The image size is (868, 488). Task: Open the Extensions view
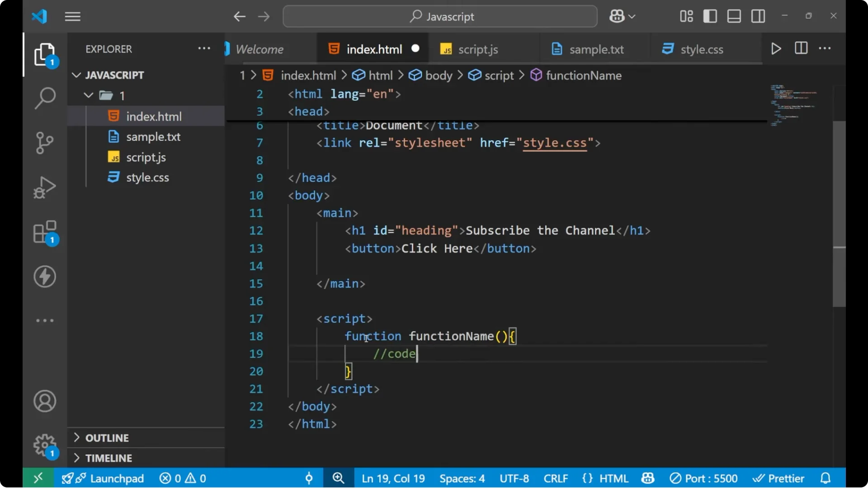(45, 232)
